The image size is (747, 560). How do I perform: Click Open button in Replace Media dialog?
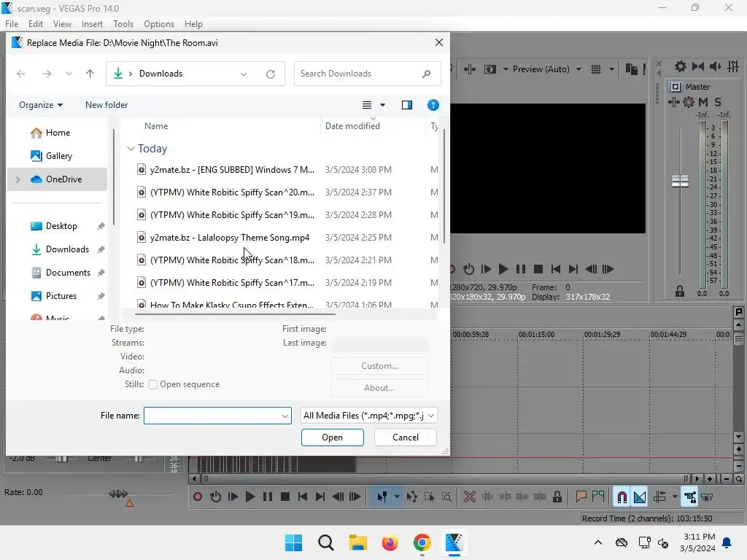(x=332, y=437)
